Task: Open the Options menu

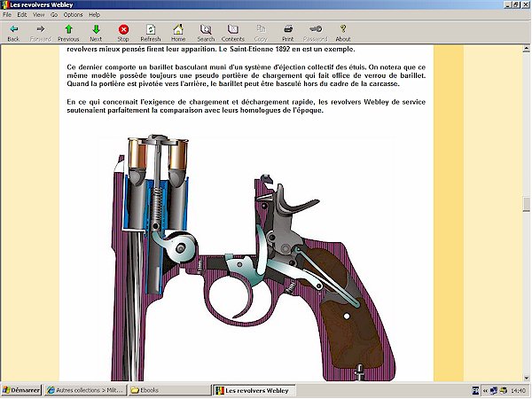Action: tap(73, 15)
